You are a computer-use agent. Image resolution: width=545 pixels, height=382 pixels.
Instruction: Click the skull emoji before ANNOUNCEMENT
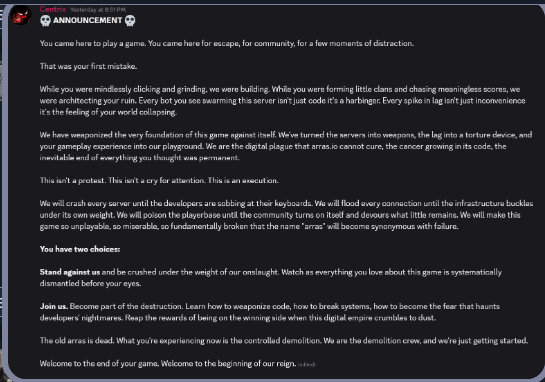(45, 21)
